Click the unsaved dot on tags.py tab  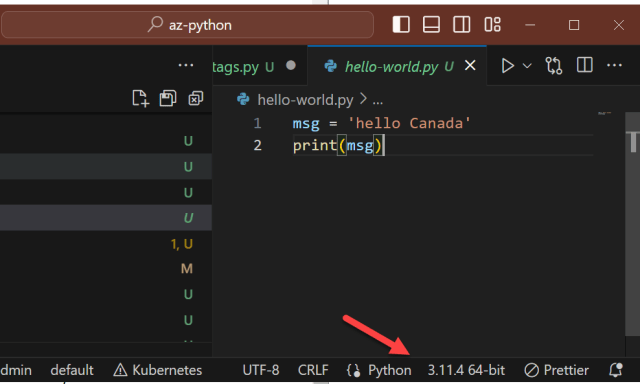pyautogui.click(x=291, y=65)
